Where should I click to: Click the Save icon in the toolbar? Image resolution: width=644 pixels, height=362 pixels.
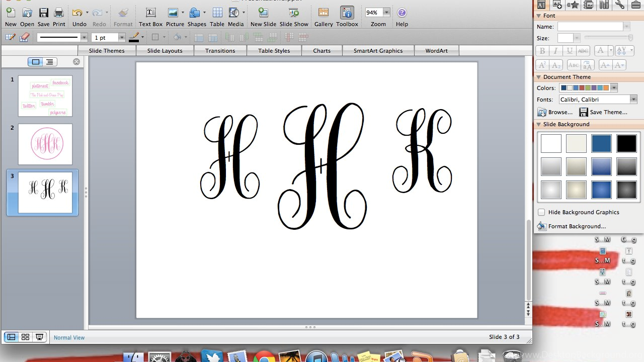pos(44,13)
